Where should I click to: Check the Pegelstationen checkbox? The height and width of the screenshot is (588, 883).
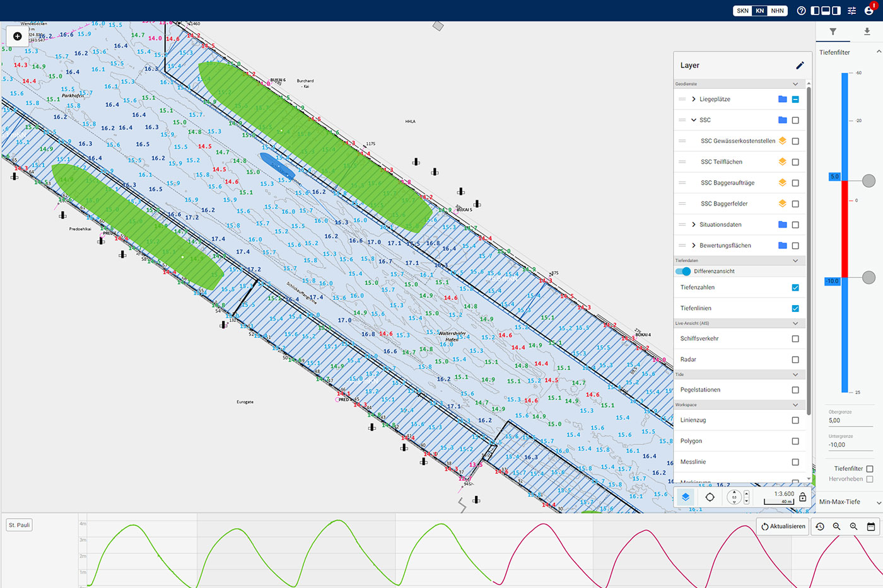tap(795, 390)
